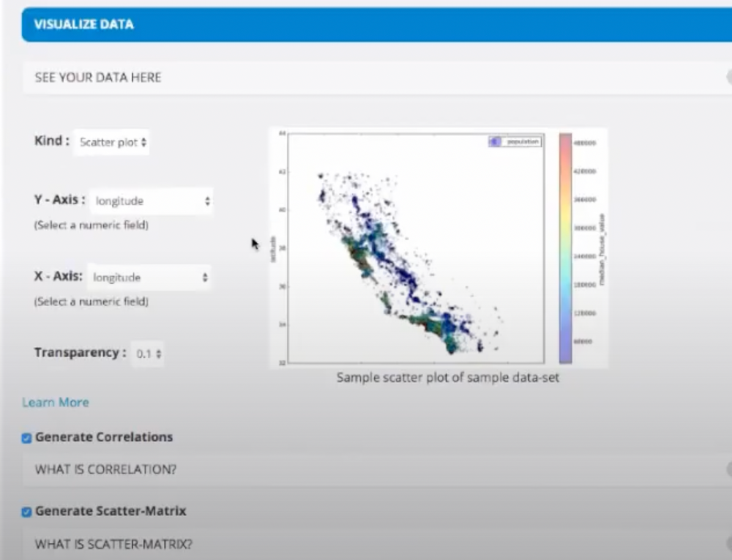Screen dimensions: 732x560
Task: Open the Kind dropdown showing Scatter plot
Action: coord(111,143)
